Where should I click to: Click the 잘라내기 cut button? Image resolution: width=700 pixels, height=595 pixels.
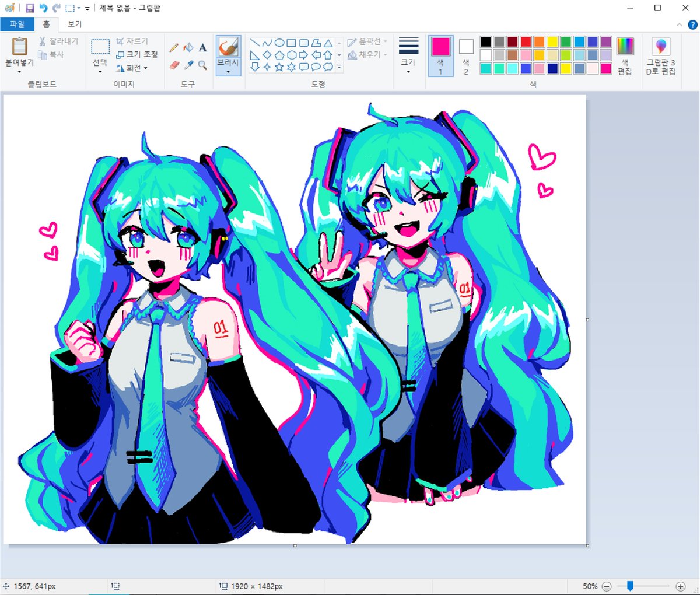tap(58, 41)
